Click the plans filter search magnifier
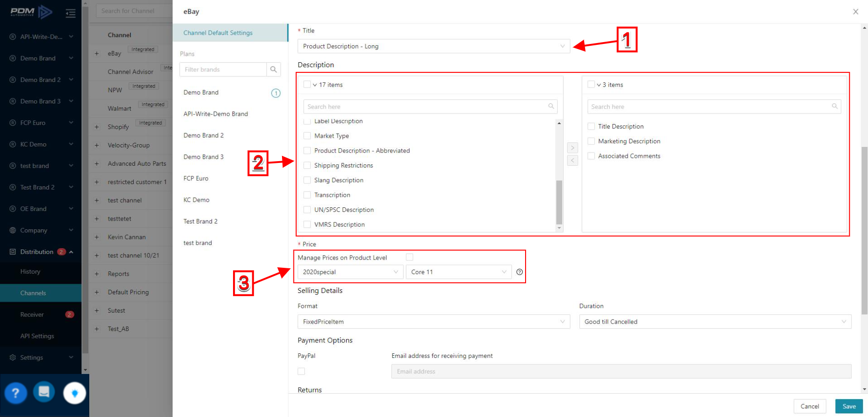The width and height of the screenshot is (868, 417). point(273,70)
